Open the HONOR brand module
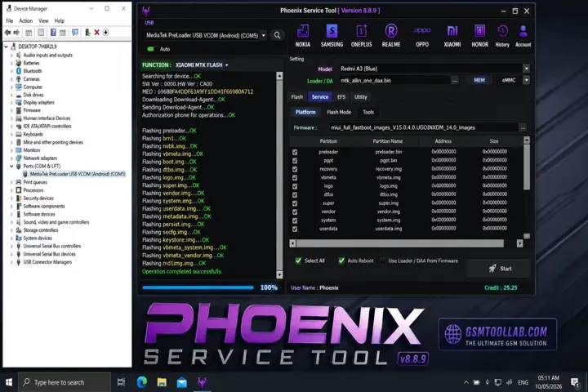The image size is (588, 392). 479,36
